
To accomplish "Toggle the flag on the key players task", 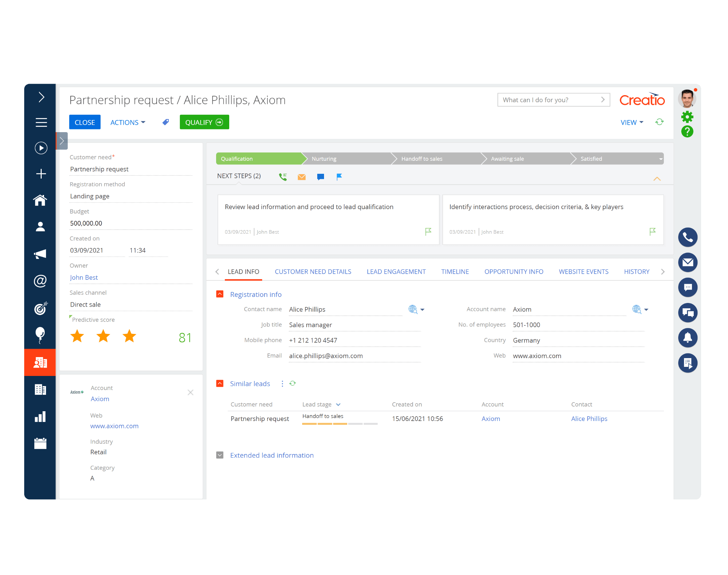I will click(x=652, y=232).
